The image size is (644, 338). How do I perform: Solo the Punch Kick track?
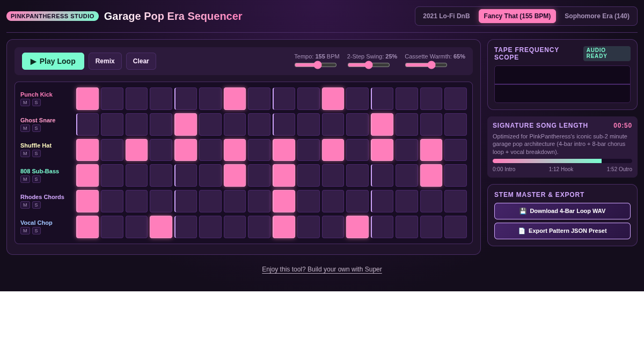(x=36, y=102)
